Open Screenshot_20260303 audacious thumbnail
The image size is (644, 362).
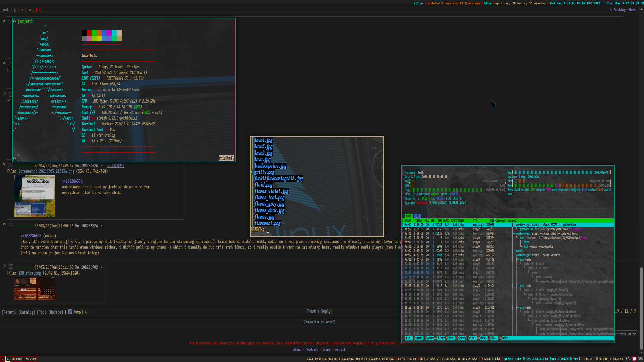[35, 196]
